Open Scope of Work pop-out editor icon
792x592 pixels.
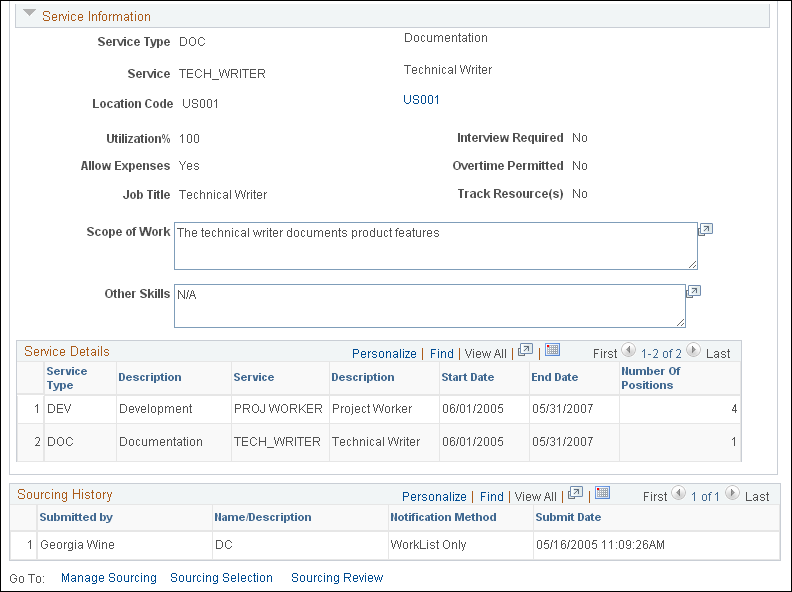coord(705,230)
